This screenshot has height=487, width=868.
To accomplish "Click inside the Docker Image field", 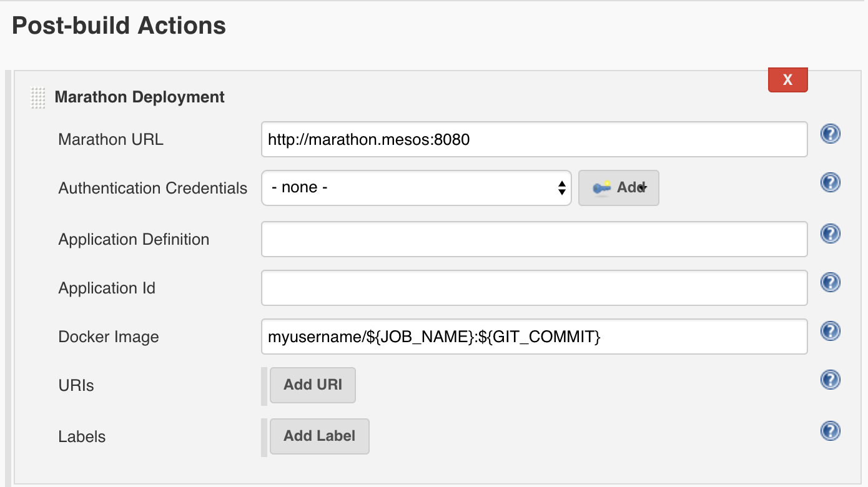I will [x=535, y=336].
